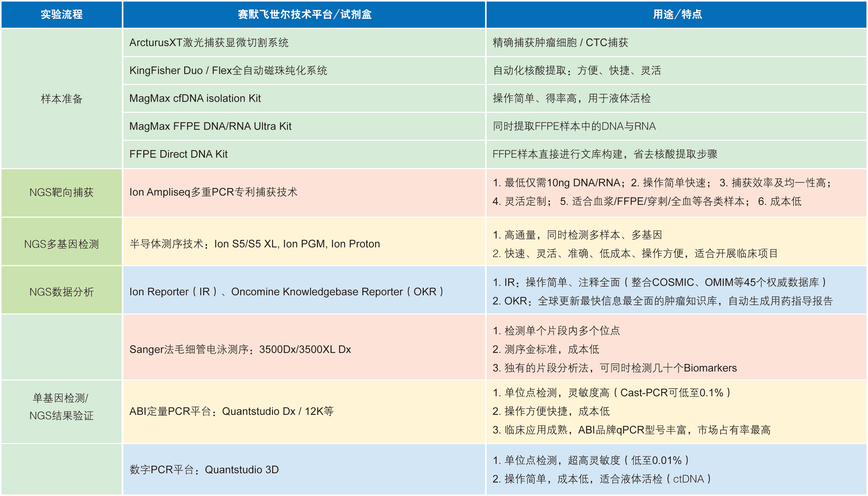
Task: Select the 单基因检测/ NGS结果验证 label
Action: coord(62,407)
